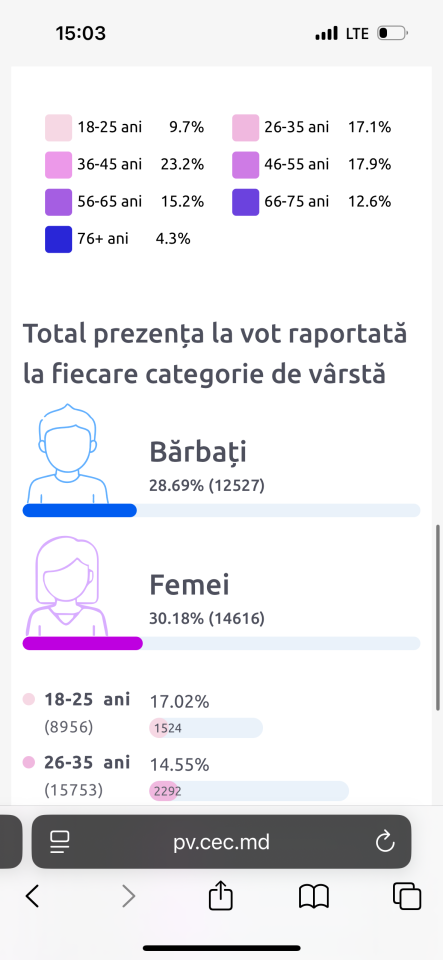443x960 pixels.
Task: Open the share sheet icon
Action: pyautogui.click(x=221, y=896)
